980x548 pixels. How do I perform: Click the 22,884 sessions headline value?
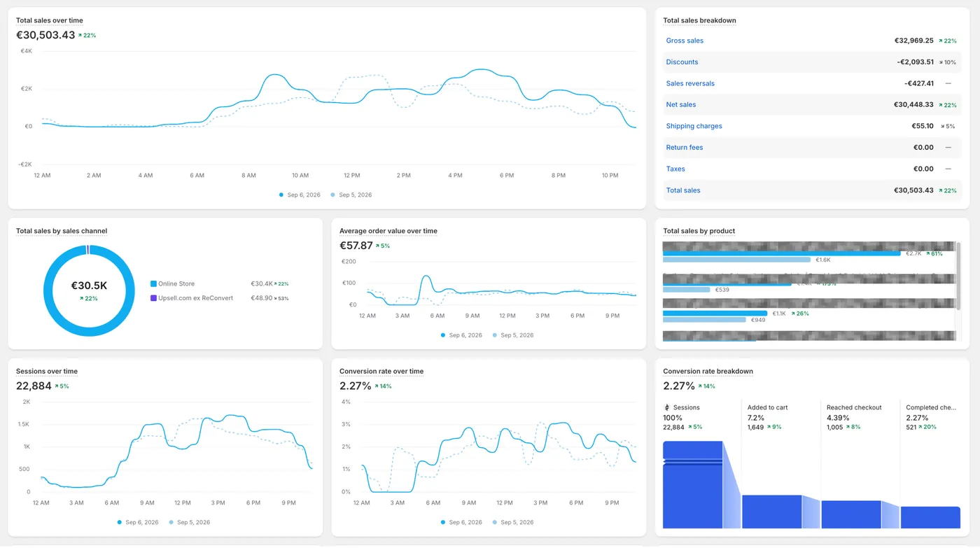pyautogui.click(x=34, y=386)
